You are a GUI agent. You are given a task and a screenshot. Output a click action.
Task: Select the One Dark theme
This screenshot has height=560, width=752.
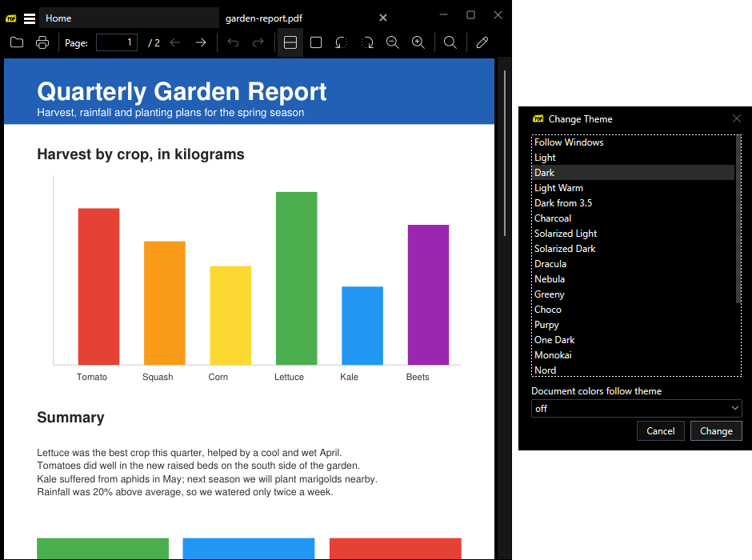(x=634, y=339)
